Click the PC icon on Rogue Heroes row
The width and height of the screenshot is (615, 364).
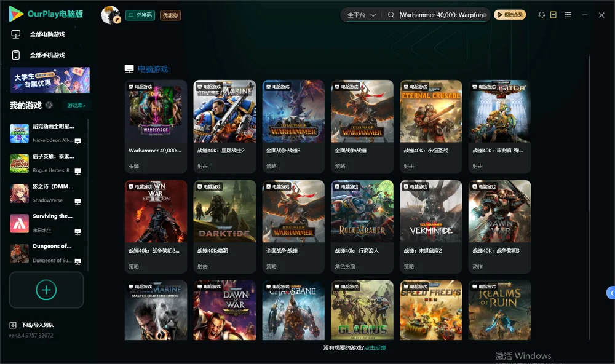click(77, 171)
